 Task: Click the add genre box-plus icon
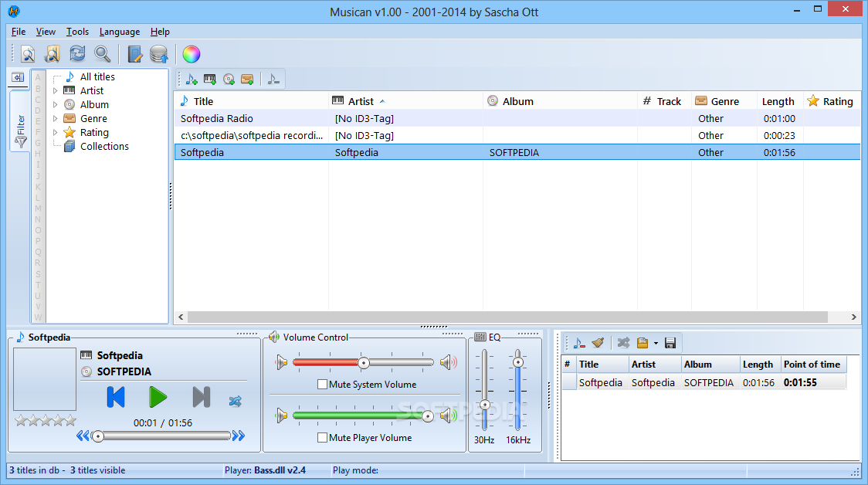tap(247, 80)
